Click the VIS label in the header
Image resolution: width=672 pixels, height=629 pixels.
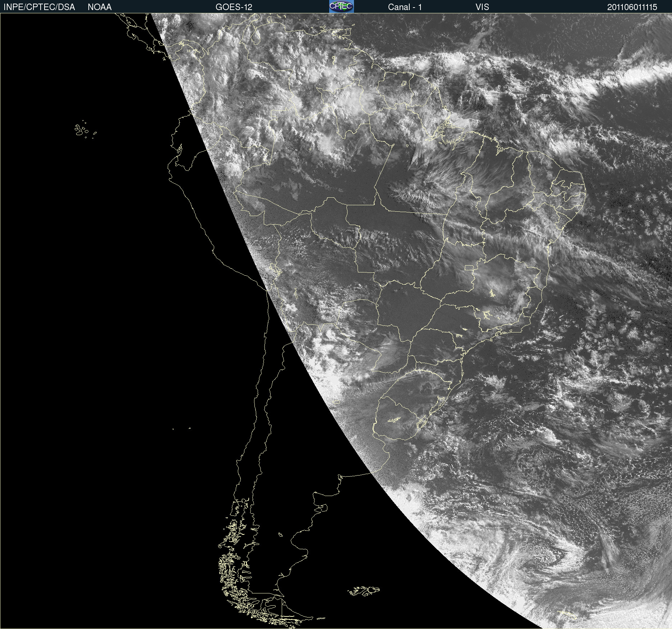tap(482, 7)
